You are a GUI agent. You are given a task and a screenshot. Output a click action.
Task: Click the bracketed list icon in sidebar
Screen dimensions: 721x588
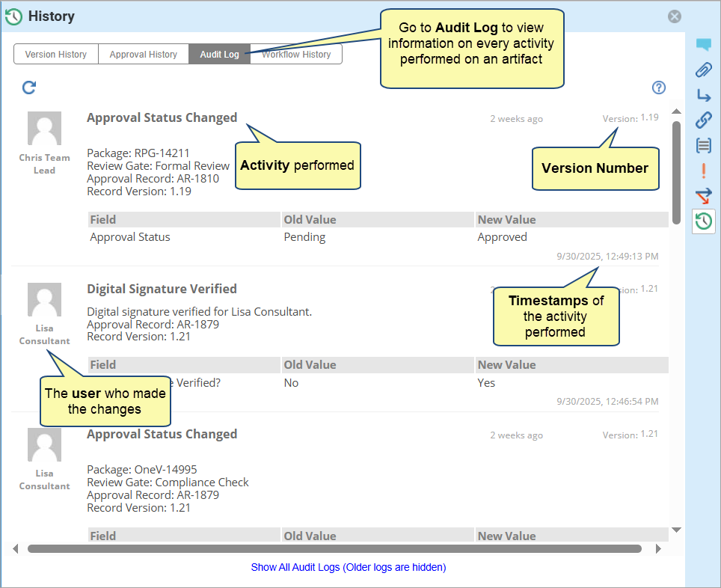point(703,145)
